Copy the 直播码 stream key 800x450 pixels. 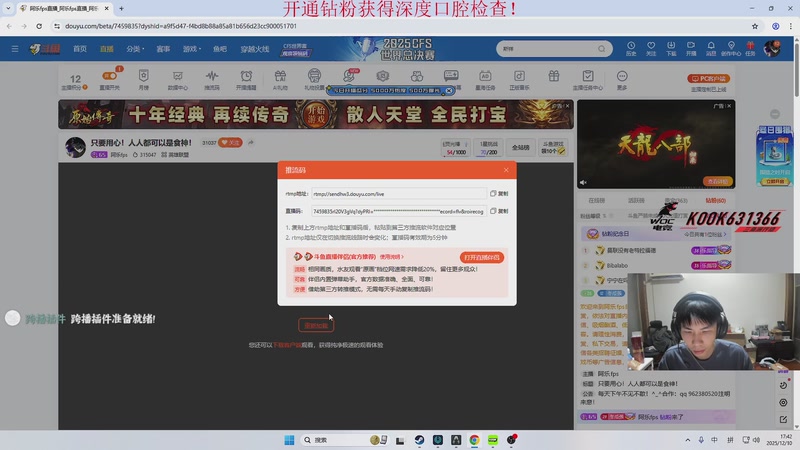[x=499, y=211]
